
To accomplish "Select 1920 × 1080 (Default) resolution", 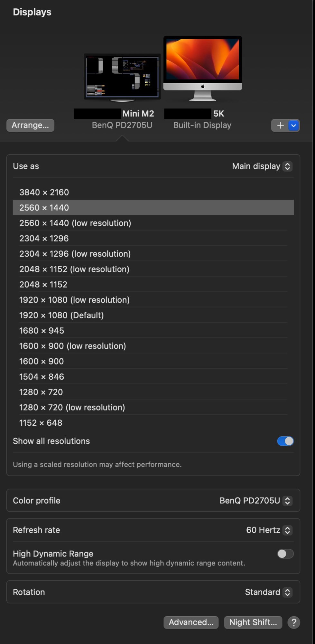I will coord(61,315).
